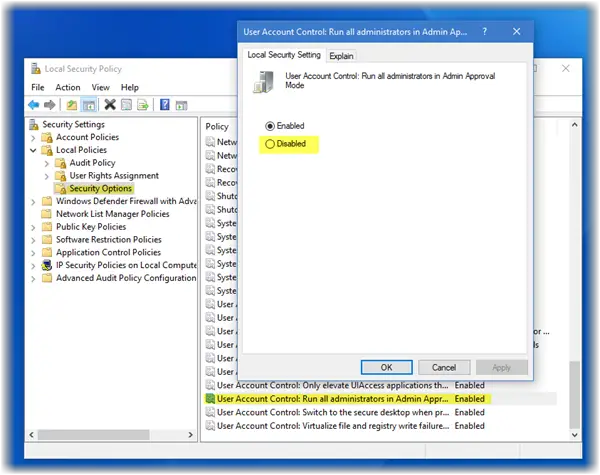
Task: Go back with the blue Back arrow
Action: [34, 104]
